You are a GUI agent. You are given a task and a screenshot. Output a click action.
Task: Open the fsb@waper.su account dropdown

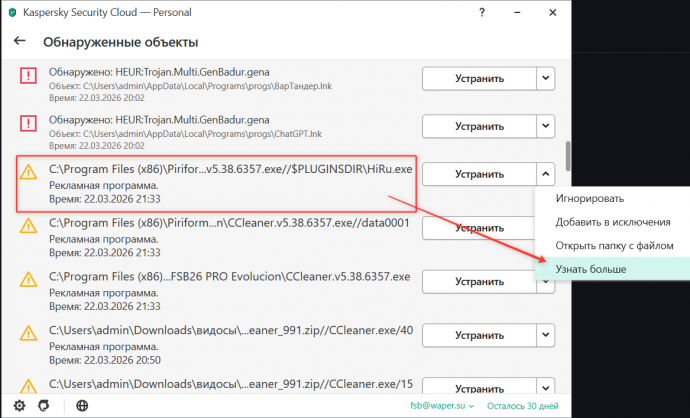[x=433, y=406]
